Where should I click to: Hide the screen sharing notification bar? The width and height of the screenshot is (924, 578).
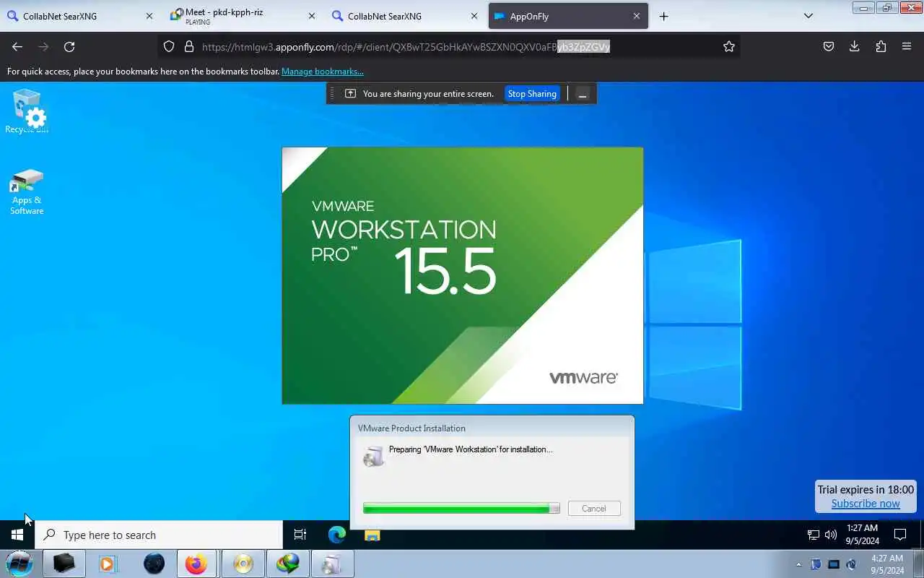click(x=583, y=94)
